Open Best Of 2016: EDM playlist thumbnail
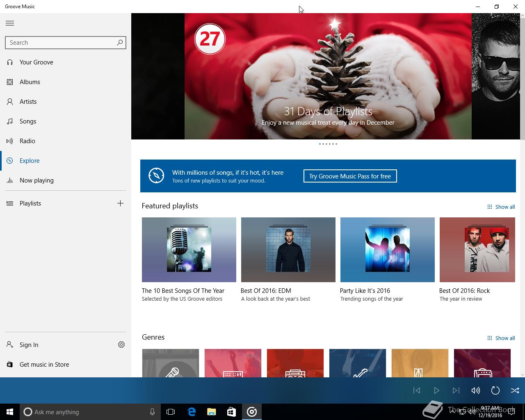 click(288, 250)
